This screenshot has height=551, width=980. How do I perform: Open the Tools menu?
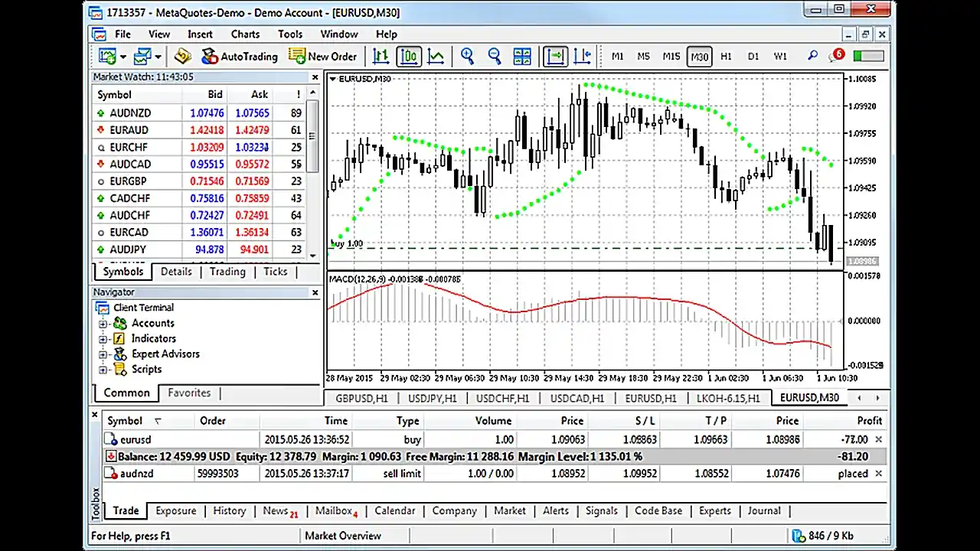pyautogui.click(x=290, y=34)
